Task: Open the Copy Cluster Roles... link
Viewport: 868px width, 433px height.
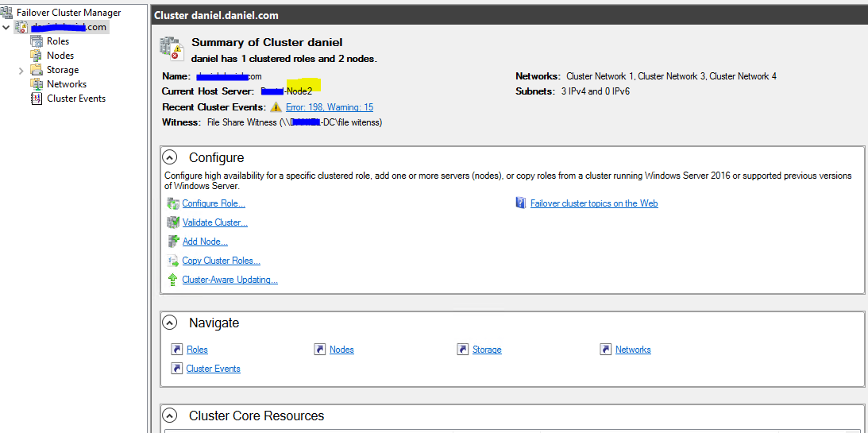Action: [x=222, y=261]
